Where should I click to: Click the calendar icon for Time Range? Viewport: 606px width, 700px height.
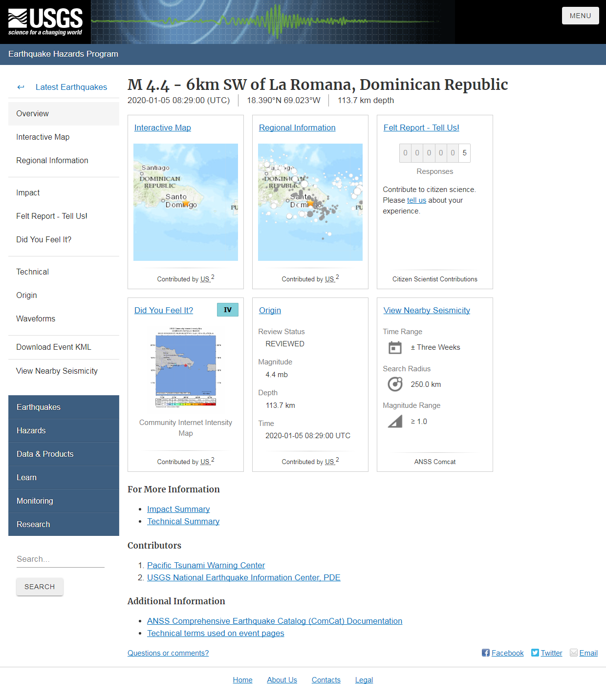coord(395,347)
